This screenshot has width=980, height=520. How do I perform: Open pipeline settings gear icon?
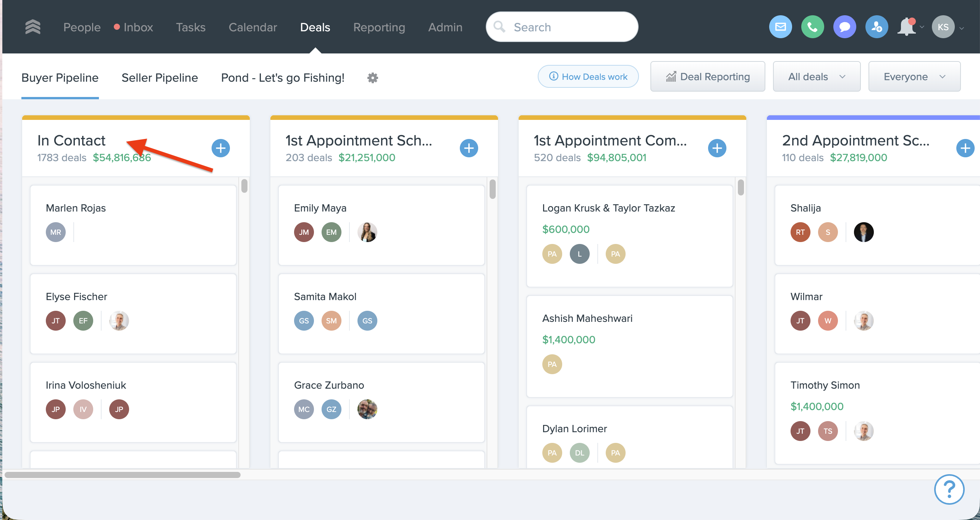pyautogui.click(x=372, y=78)
